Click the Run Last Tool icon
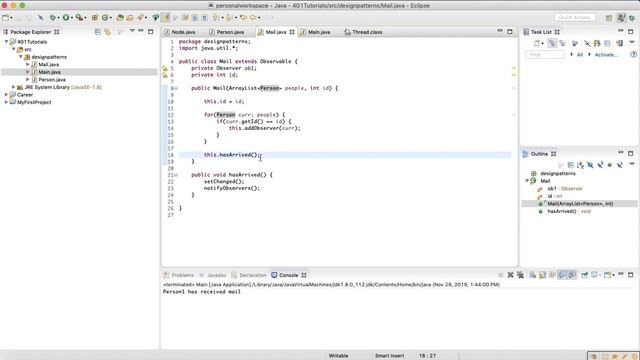This screenshot has height=360, width=640. [79, 18]
